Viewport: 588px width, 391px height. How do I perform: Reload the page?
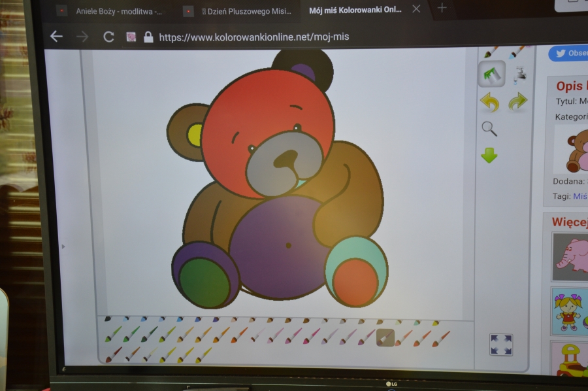coord(108,37)
